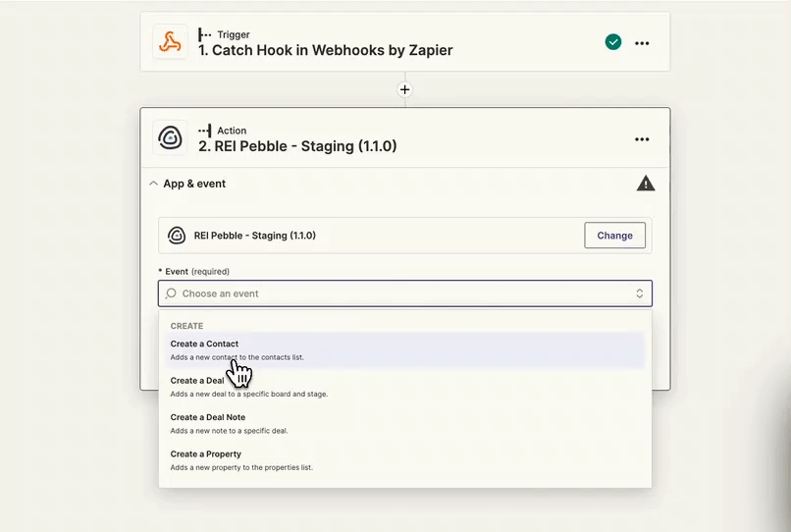791x532 pixels.
Task: Click the Action label above step two
Action: tap(232, 131)
